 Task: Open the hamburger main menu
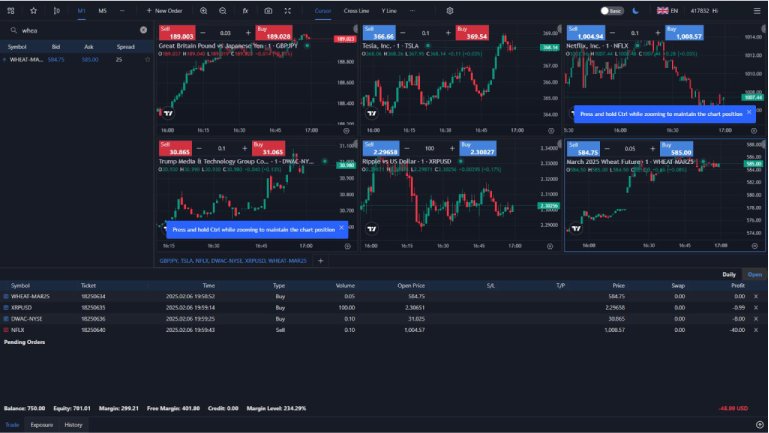pyautogui.click(x=757, y=11)
